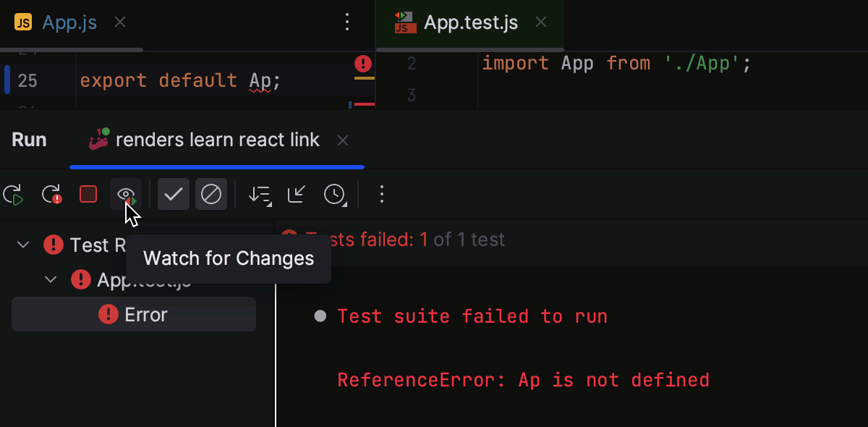
Task: Toggle Show Passed tests checkmark
Action: pos(173,194)
